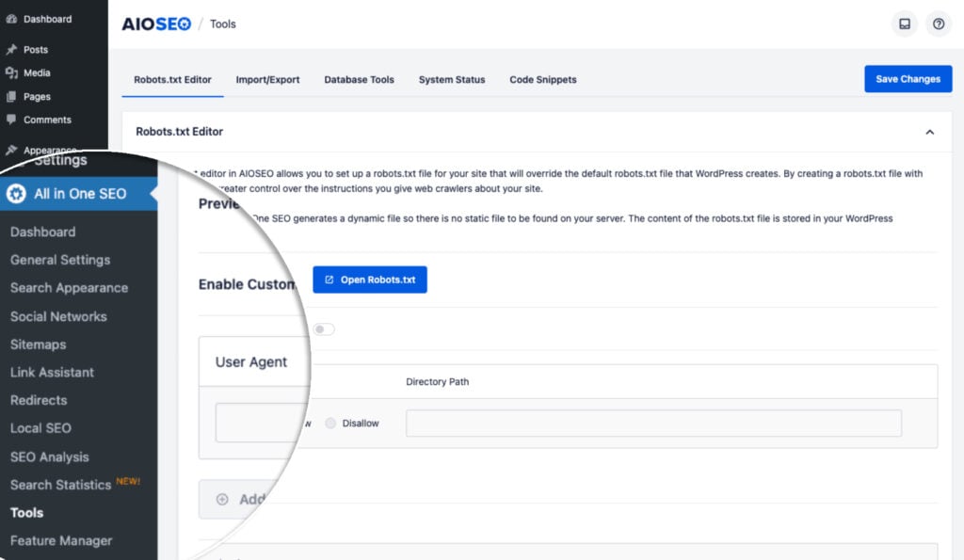This screenshot has width=964, height=560.
Task: Open Link Assistant menu item
Action: tap(53, 372)
